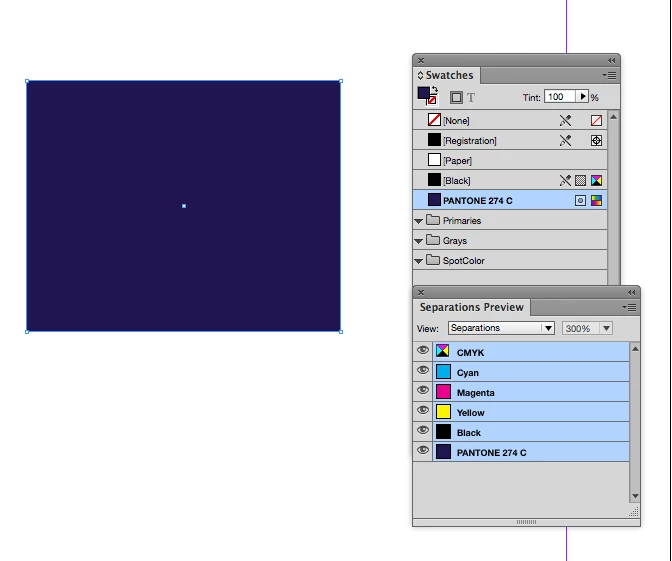Open the View Separations dropdown
Image resolution: width=672 pixels, height=561 pixels.
[501, 328]
